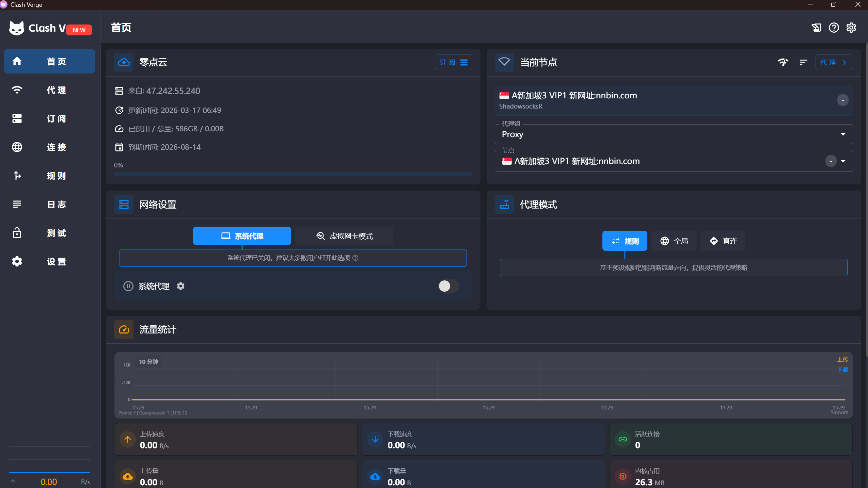
Task: Run the node delay test signal icon
Action: pyautogui.click(x=783, y=62)
